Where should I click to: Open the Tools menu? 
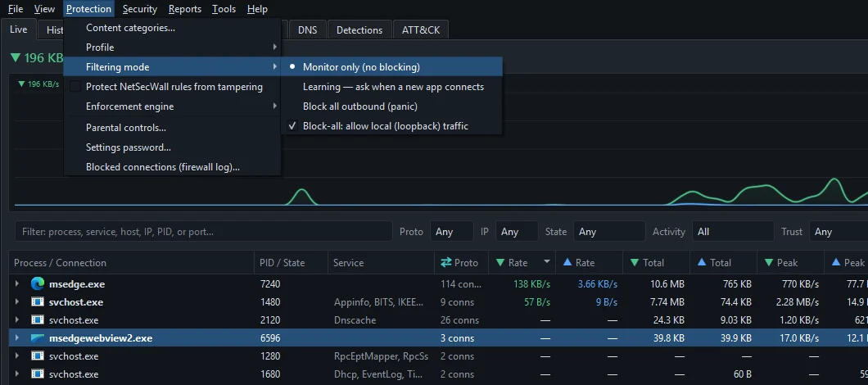click(224, 9)
